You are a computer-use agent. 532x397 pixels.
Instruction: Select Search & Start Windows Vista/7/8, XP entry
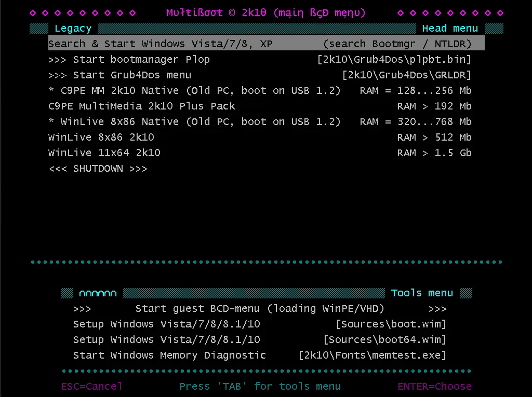[267, 44]
